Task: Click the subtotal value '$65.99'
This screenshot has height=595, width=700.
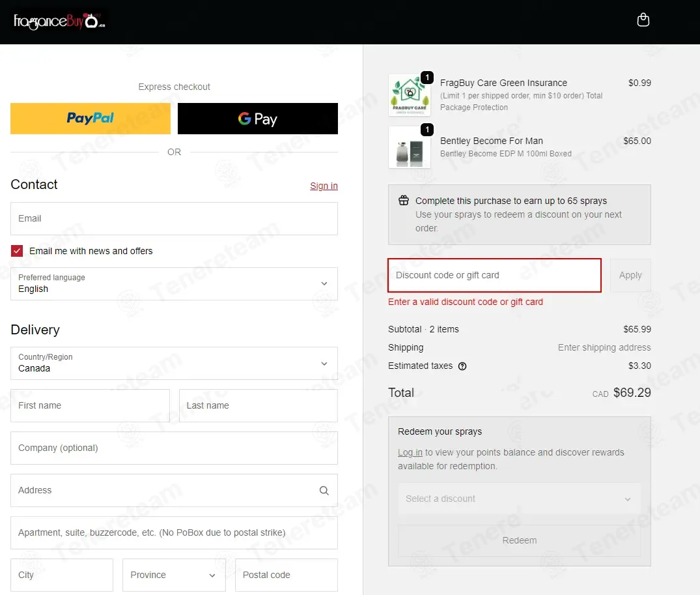Action: [x=637, y=329]
